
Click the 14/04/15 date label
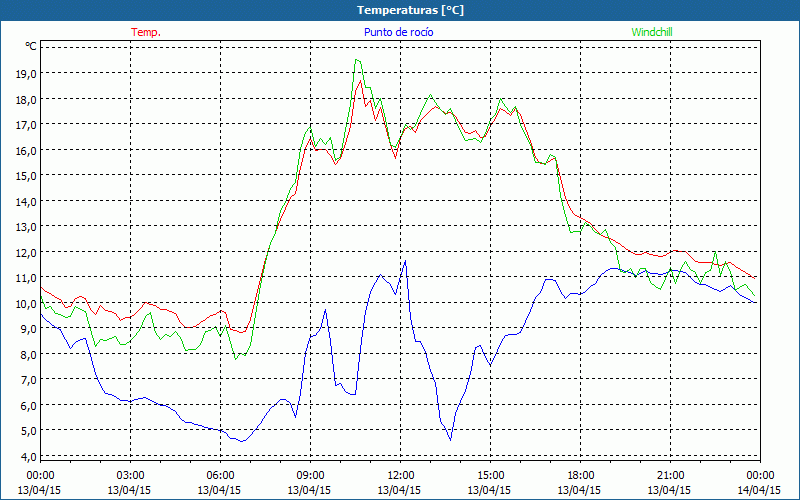pos(760,490)
